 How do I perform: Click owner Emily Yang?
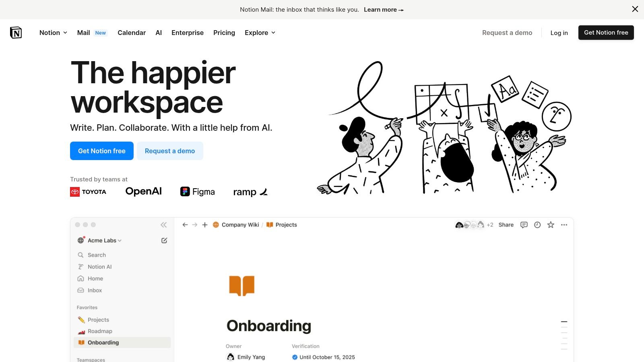point(246,357)
